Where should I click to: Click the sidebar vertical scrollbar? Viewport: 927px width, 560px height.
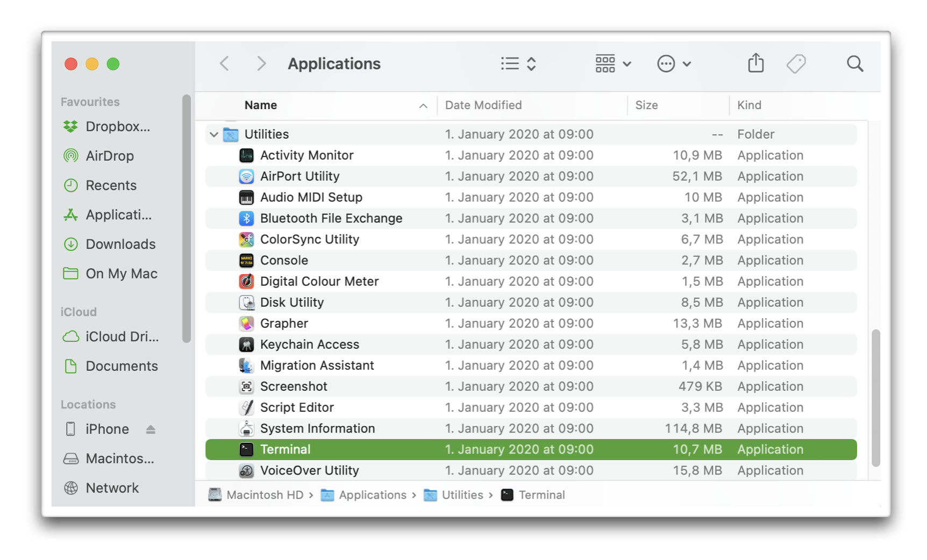[x=186, y=218]
